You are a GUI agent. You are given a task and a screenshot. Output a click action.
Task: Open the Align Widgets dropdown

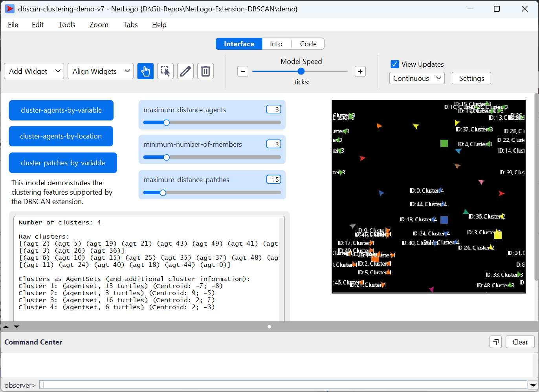101,71
